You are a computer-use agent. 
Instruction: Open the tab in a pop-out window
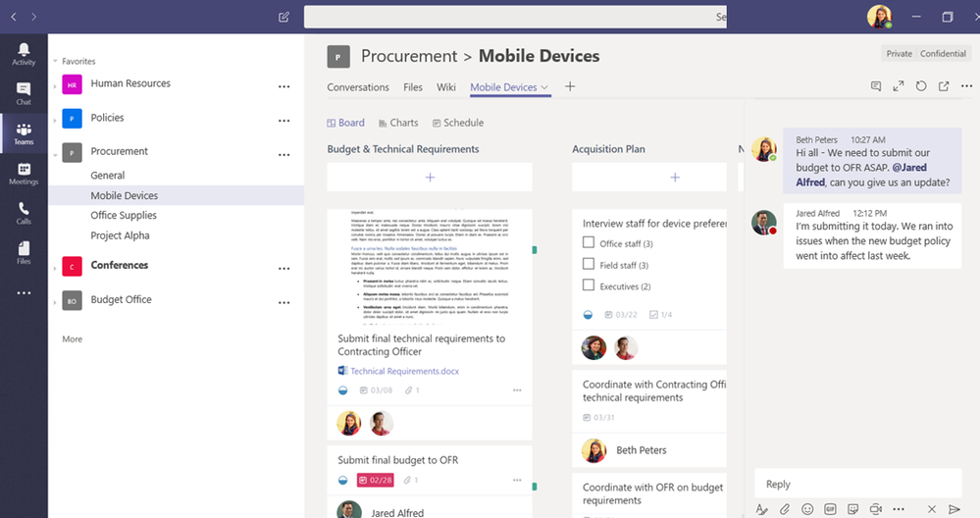pos(944,86)
